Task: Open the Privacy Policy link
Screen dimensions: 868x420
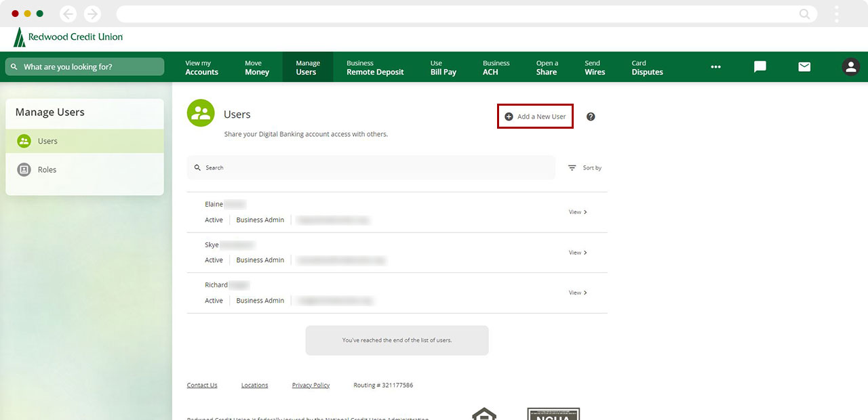Action: (x=311, y=385)
